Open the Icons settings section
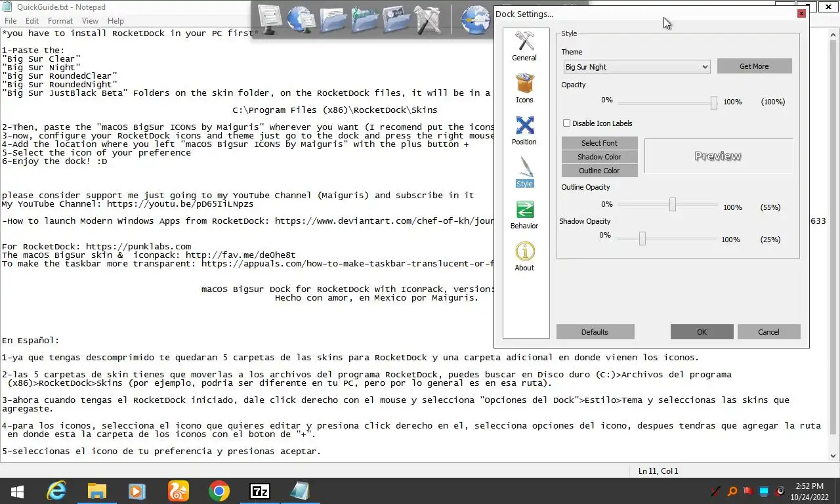840x504 pixels. click(x=524, y=89)
